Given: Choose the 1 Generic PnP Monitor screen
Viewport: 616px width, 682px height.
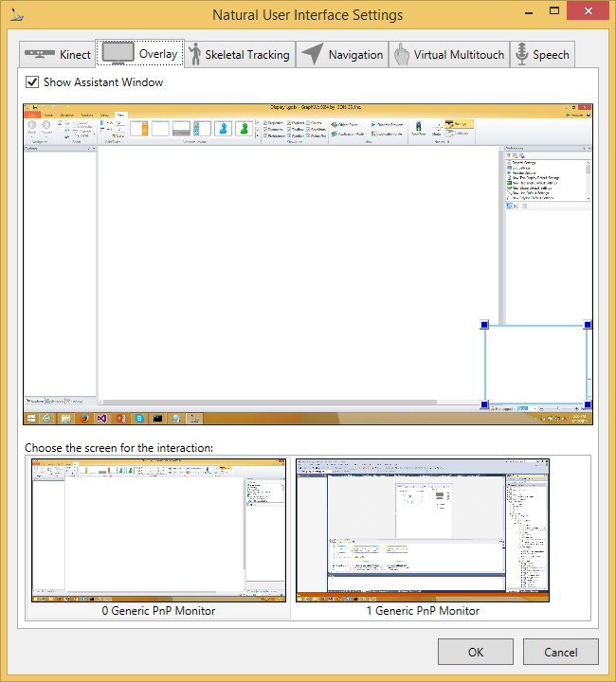Looking at the screenshot, I should point(423,531).
